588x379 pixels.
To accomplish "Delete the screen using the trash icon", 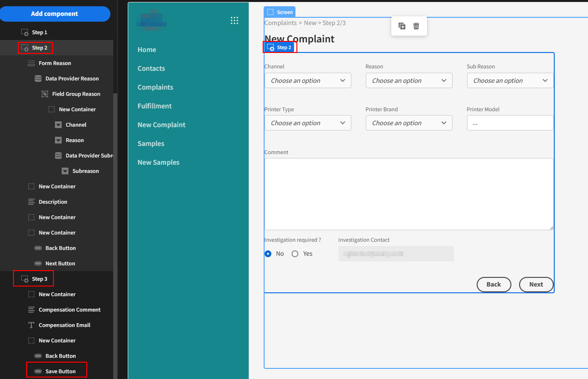I will [x=416, y=26].
